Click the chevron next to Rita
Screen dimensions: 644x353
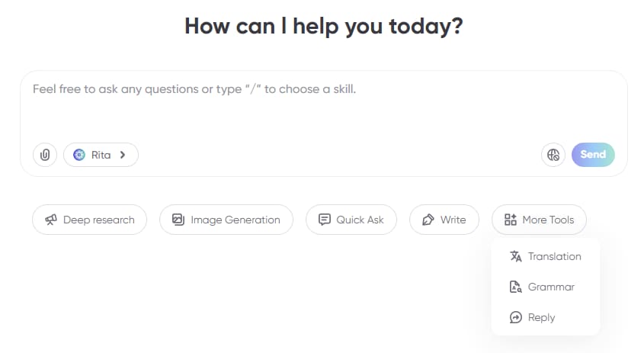coord(123,155)
